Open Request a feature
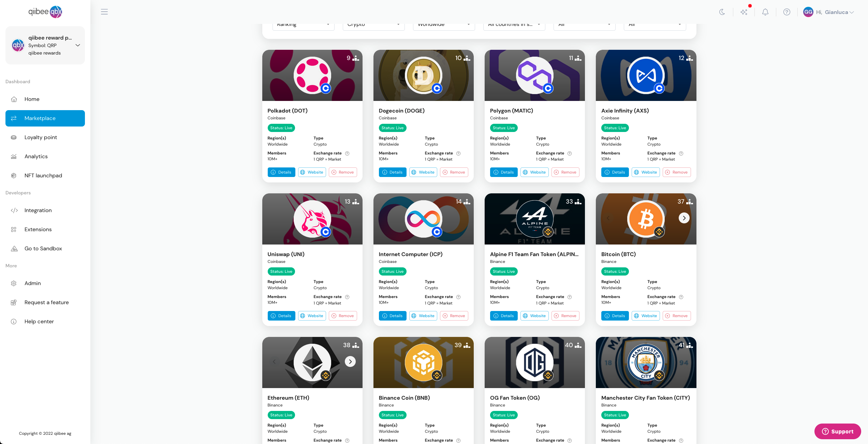 (x=45, y=302)
